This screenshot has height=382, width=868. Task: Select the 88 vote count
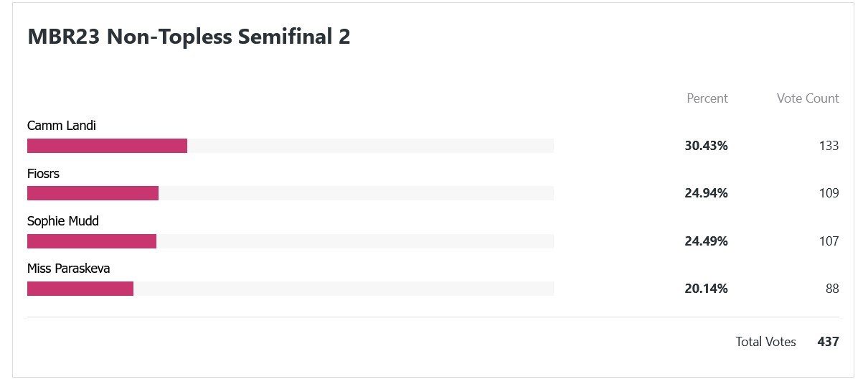pos(832,289)
